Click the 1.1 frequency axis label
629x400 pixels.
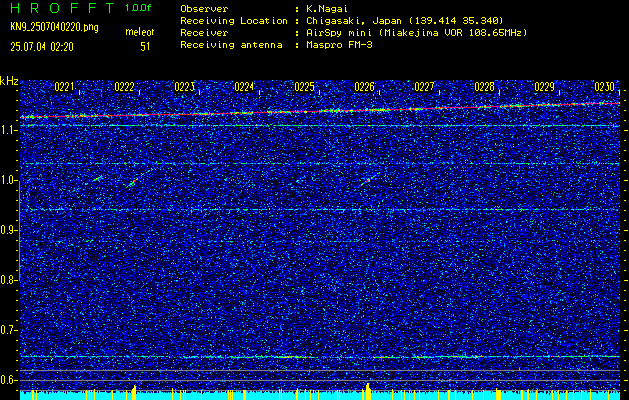(x=8, y=130)
